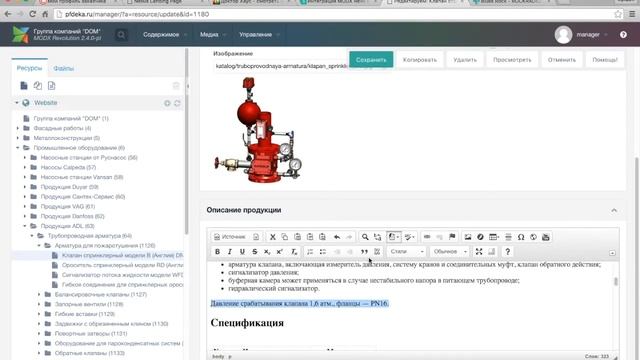
Task: Click the Отменить button
Action: [x=562, y=60]
